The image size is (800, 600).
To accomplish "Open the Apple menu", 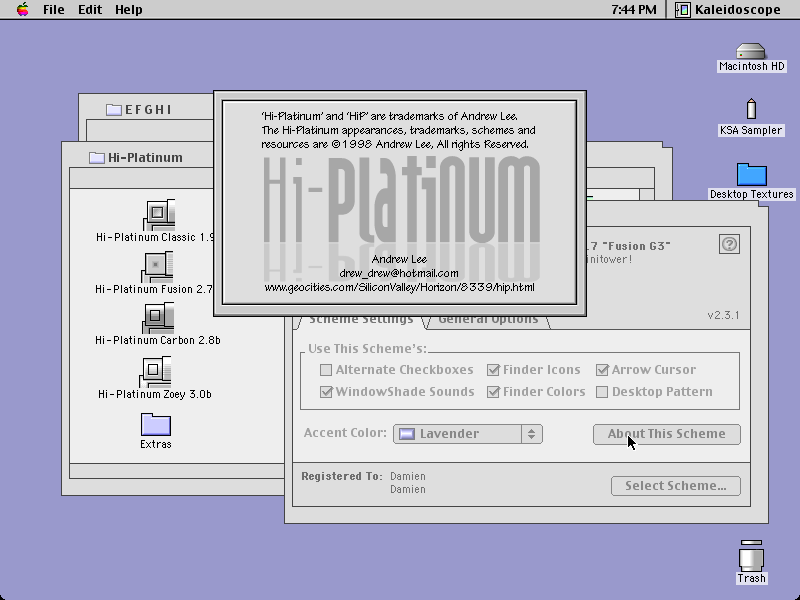I will click(x=22, y=10).
